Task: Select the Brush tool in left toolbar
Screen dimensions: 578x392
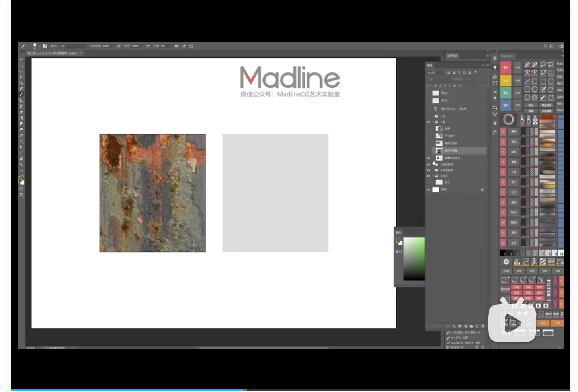Action: coord(21,95)
